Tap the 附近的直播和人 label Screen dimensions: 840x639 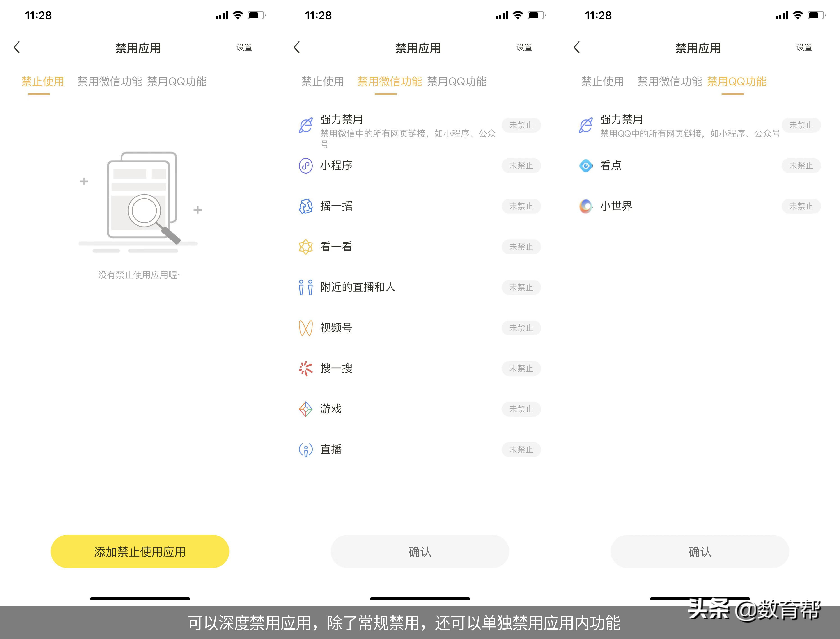(x=358, y=287)
